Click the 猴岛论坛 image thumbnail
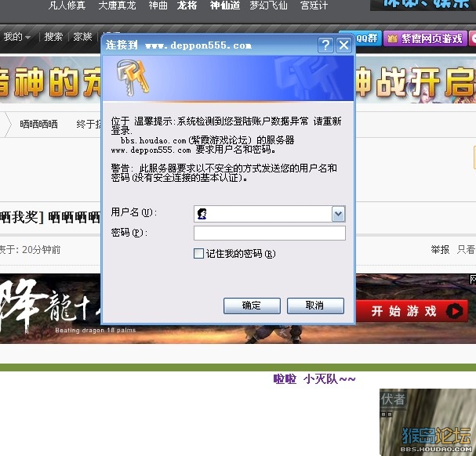This screenshot has width=476, height=456. (x=427, y=422)
